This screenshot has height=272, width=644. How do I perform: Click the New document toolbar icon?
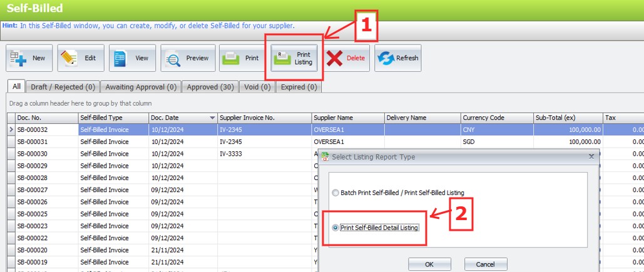[x=18, y=58]
